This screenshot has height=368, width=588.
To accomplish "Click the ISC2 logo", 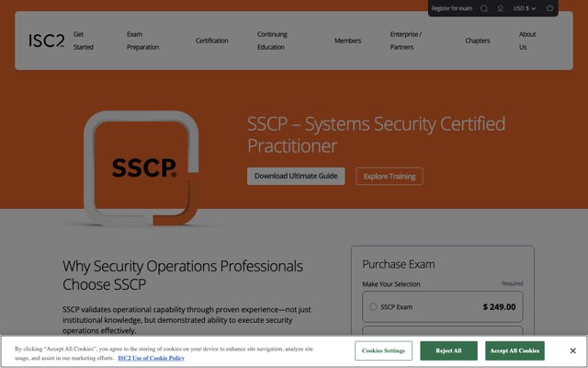I will coord(47,40).
